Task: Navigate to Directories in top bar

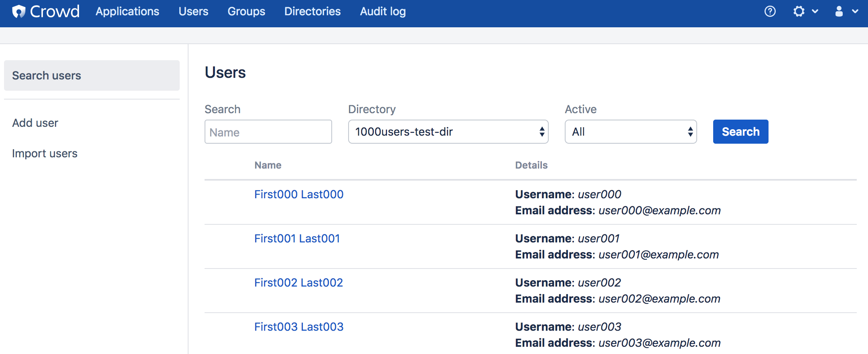Action: (x=312, y=12)
